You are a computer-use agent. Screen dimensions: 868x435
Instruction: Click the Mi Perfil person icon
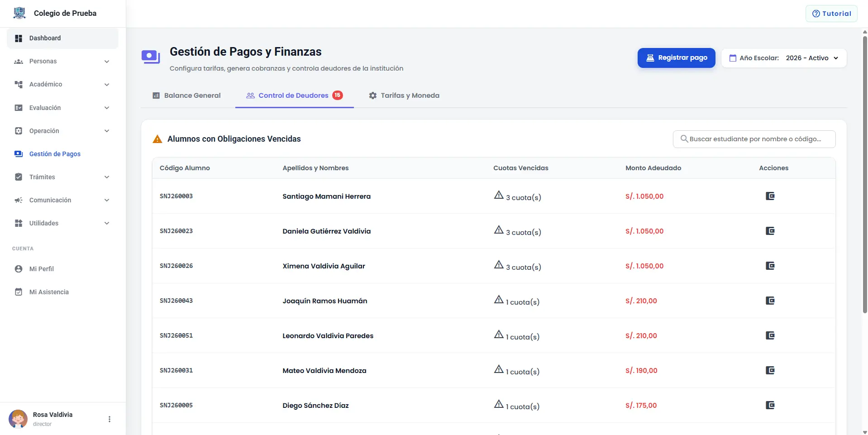(x=19, y=269)
